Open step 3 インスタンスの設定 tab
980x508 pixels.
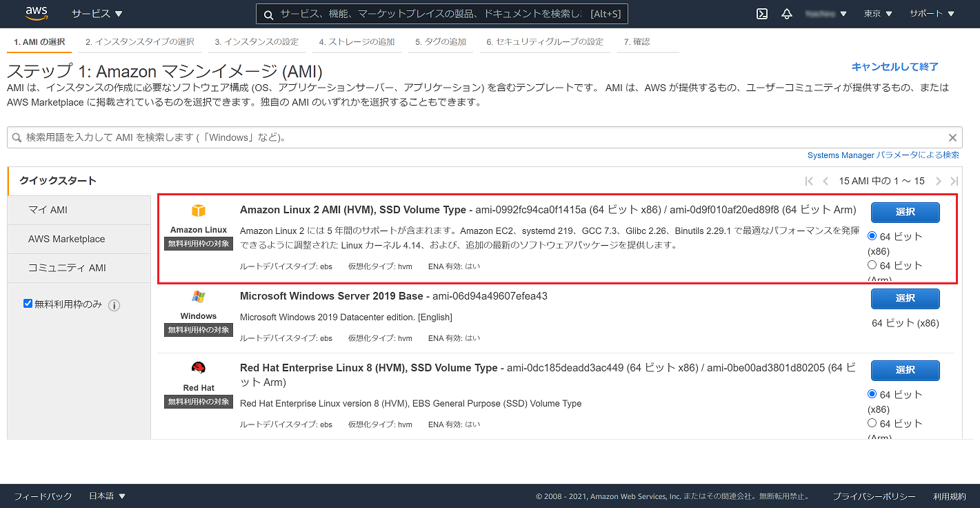pyautogui.click(x=257, y=41)
